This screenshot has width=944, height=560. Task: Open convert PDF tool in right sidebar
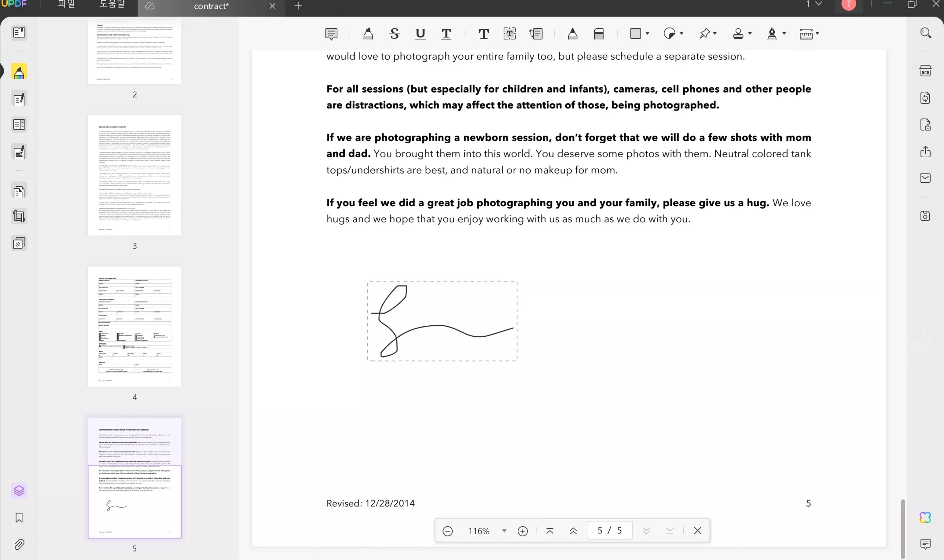coord(926,98)
